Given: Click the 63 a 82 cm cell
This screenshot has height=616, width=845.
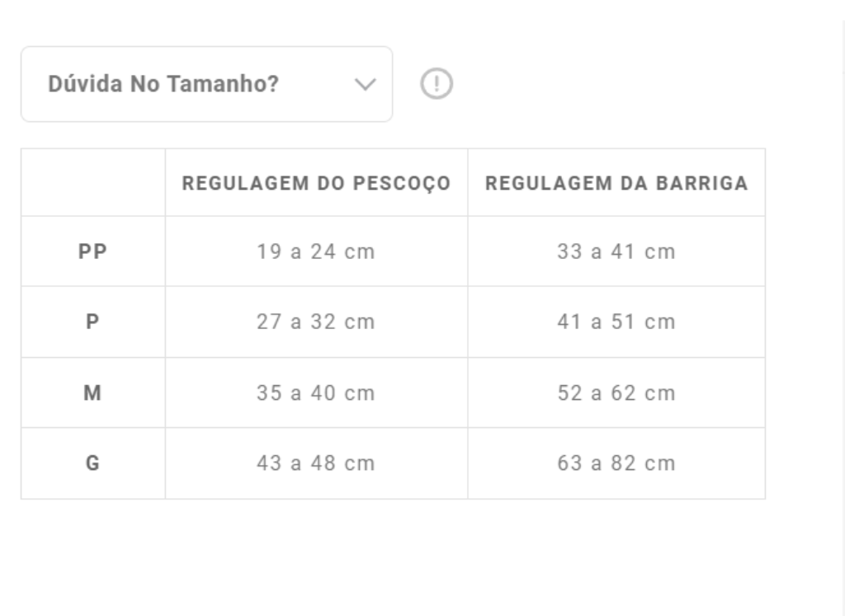Looking at the screenshot, I should [x=617, y=463].
